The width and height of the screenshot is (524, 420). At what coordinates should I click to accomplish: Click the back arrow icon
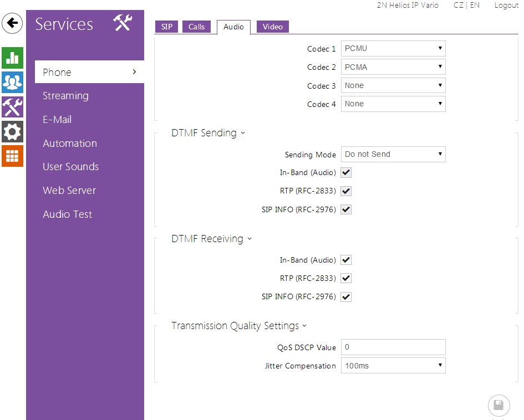(12, 24)
